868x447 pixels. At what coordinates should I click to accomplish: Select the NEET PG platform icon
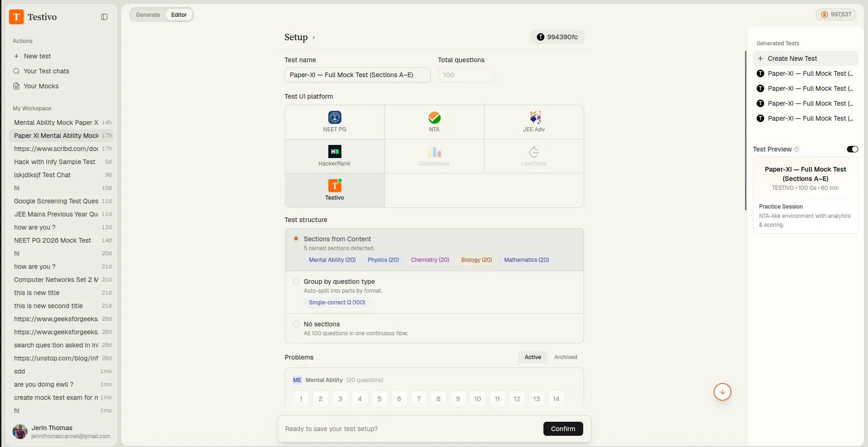[335, 117]
